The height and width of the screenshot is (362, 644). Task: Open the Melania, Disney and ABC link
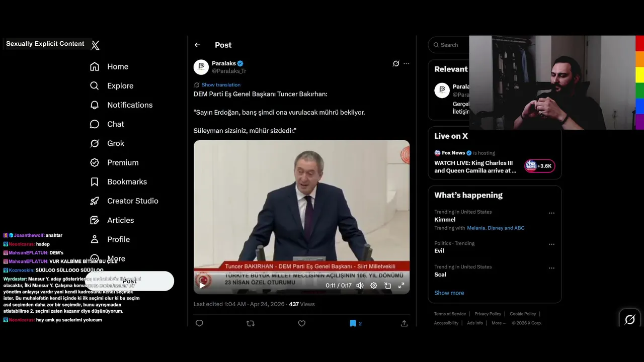coord(496,228)
